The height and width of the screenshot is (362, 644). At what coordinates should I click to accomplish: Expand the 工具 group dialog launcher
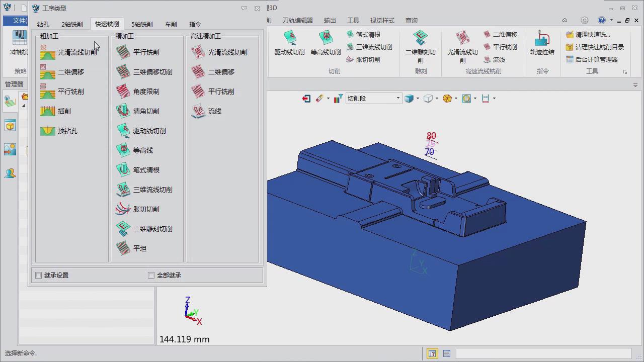coord(625,72)
